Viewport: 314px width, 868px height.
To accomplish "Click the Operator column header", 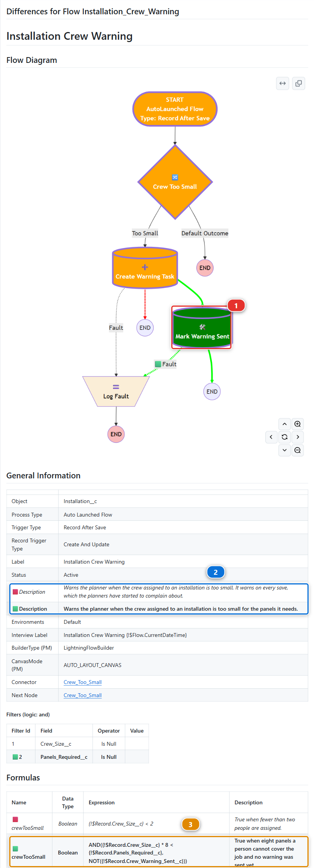I will coord(109,731).
